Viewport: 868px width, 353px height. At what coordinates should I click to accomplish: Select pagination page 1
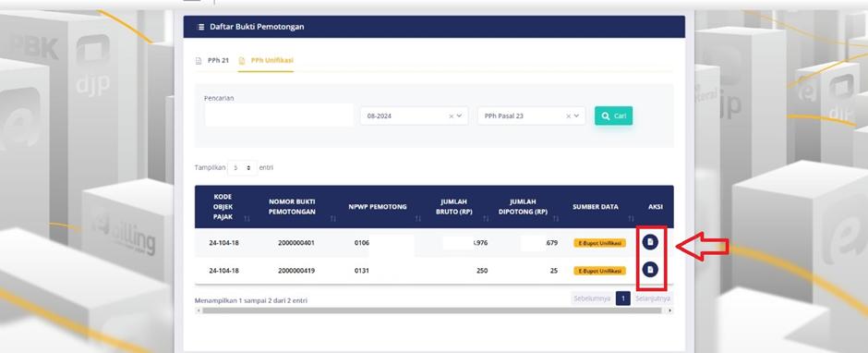622,298
